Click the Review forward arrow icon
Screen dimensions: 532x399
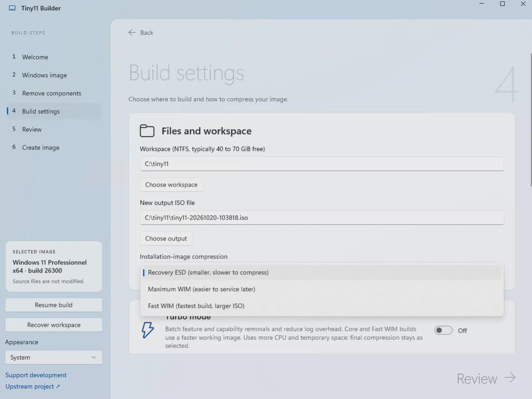click(x=510, y=378)
